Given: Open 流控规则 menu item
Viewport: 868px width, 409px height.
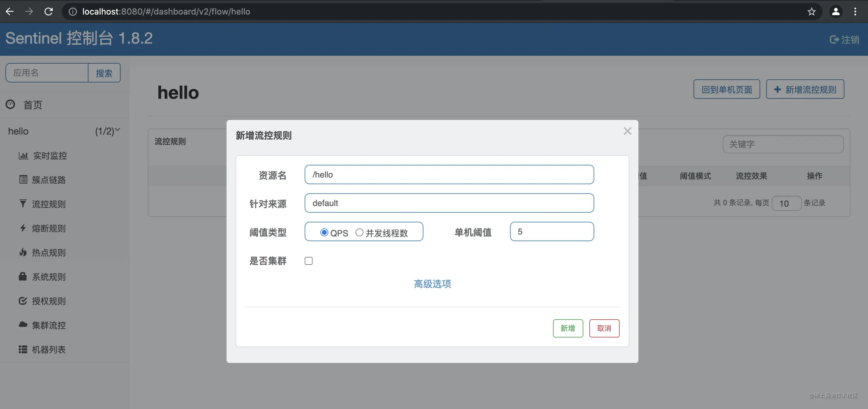Looking at the screenshot, I should point(49,204).
